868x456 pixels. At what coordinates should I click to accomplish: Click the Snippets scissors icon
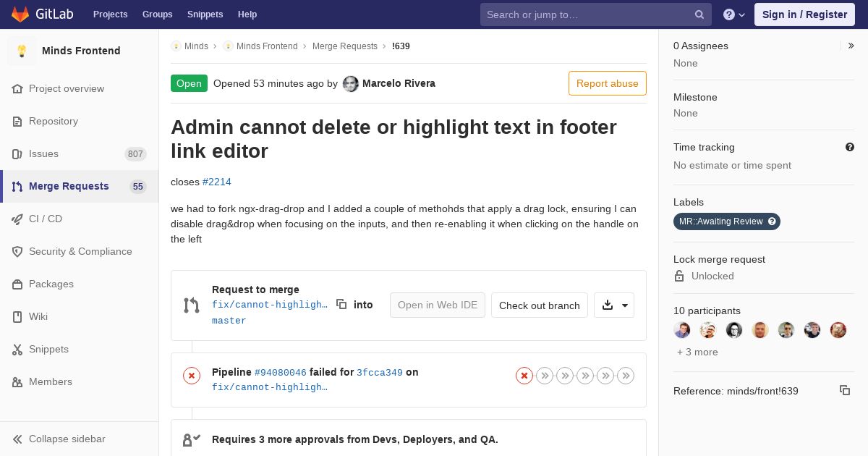click(x=17, y=349)
